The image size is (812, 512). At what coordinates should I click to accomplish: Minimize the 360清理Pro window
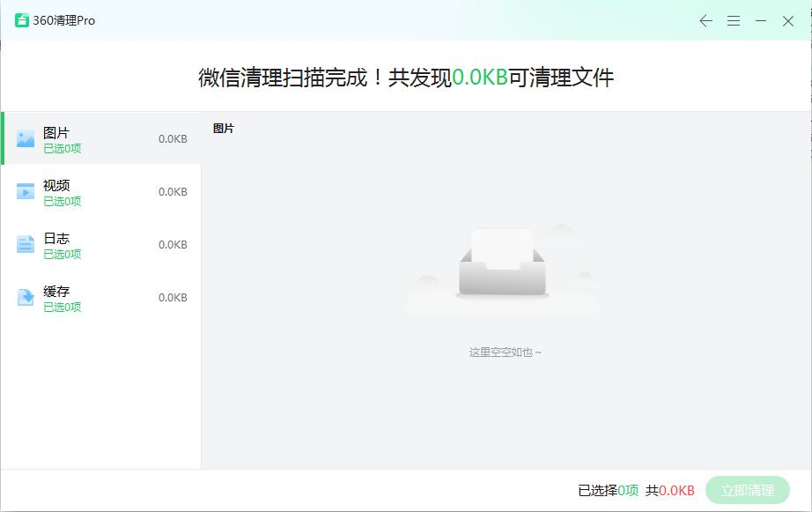[x=761, y=21]
